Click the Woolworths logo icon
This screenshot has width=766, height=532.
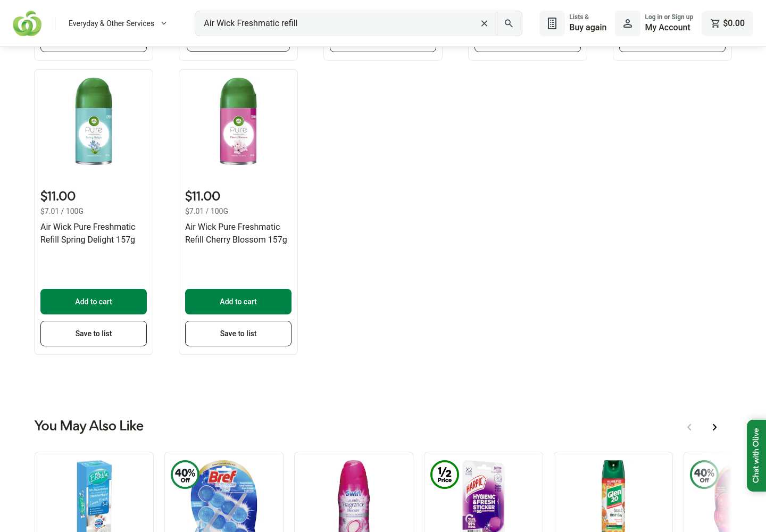(27, 23)
